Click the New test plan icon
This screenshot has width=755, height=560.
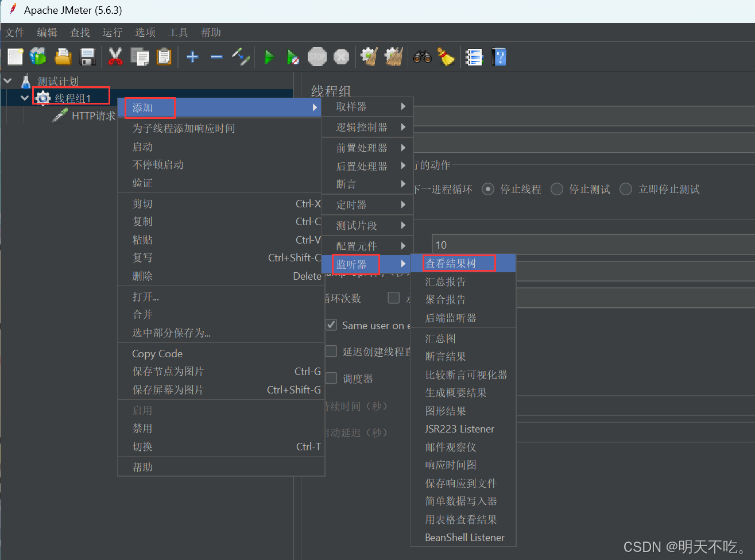coord(16,56)
